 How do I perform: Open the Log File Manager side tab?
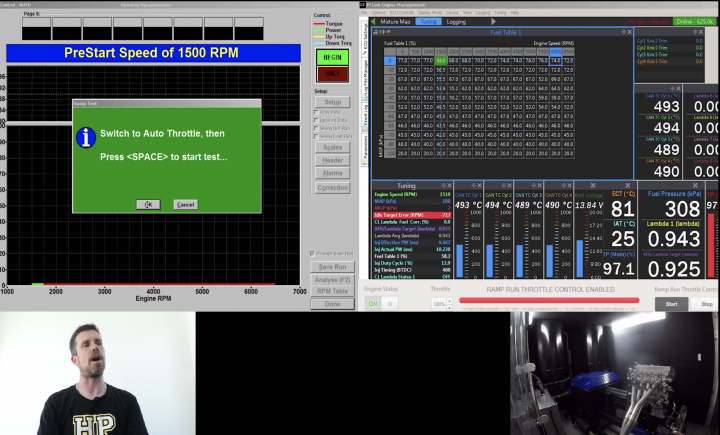pos(366,78)
